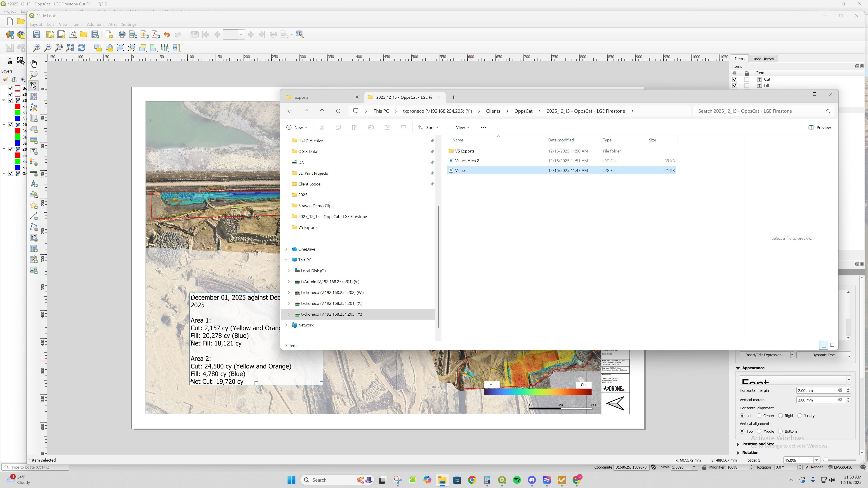Expand Local Disk (C:) tree node
The image size is (868, 488).
[x=289, y=271]
